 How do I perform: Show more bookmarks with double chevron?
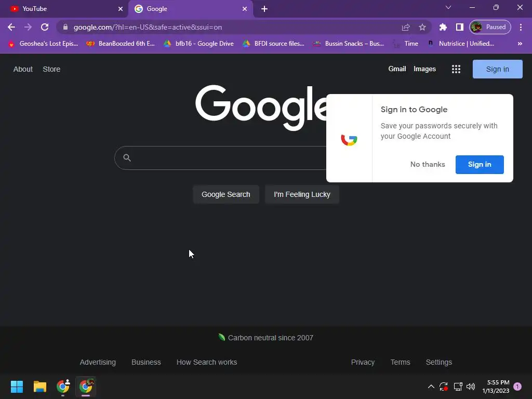(520, 44)
